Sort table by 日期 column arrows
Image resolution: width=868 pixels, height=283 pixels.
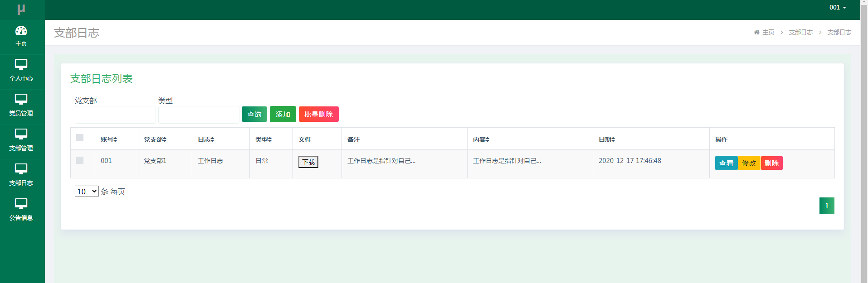tap(613, 139)
